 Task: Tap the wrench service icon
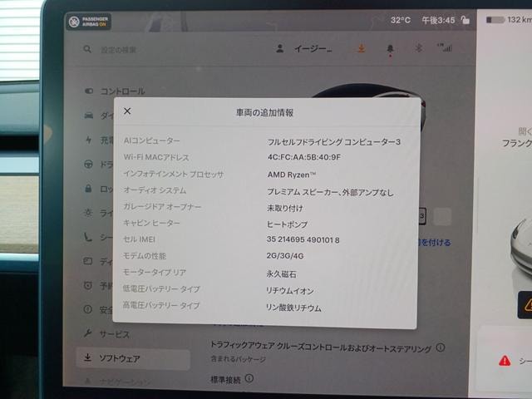[87, 333]
